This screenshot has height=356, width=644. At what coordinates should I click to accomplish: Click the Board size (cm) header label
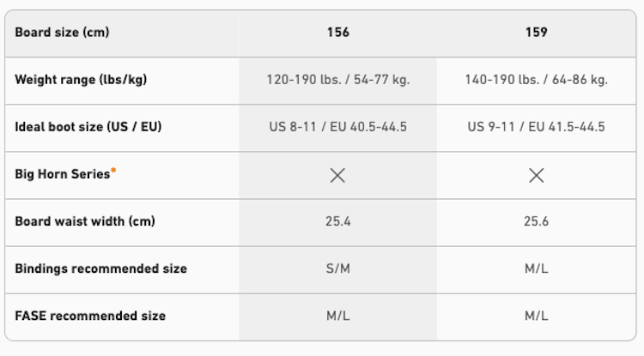[62, 33]
